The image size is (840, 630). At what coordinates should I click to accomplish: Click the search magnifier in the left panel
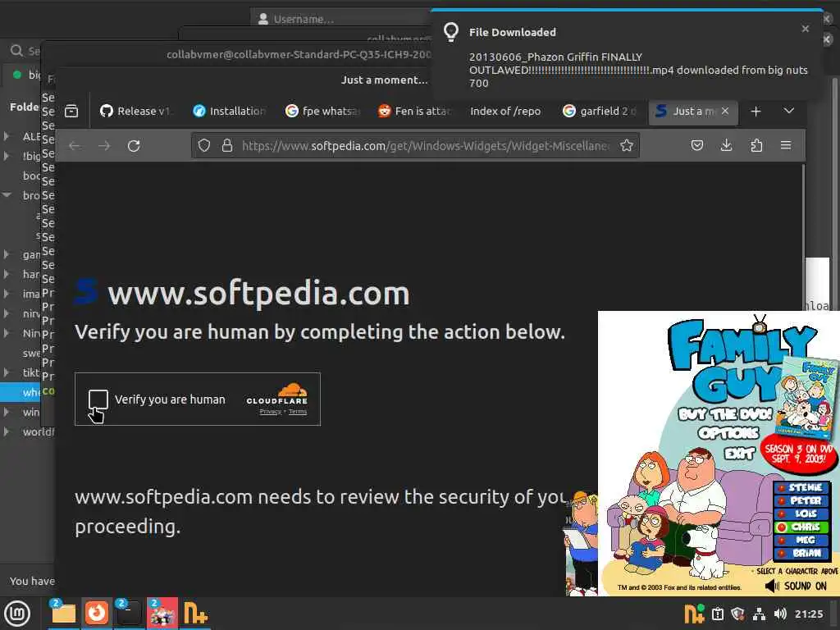click(x=16, y=51)
